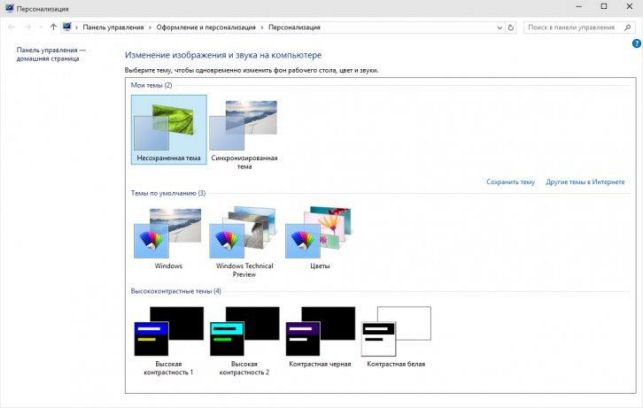Image resolution: width=643 pixels, height=408 pixels.
Task: Apply the Windows default theme
Action: [169, 238]
